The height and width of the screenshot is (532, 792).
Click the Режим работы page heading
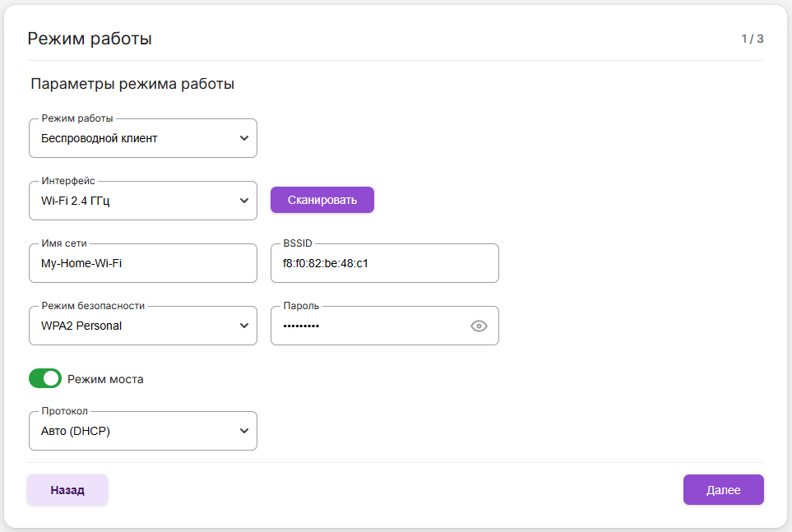(x=90, y=39)
